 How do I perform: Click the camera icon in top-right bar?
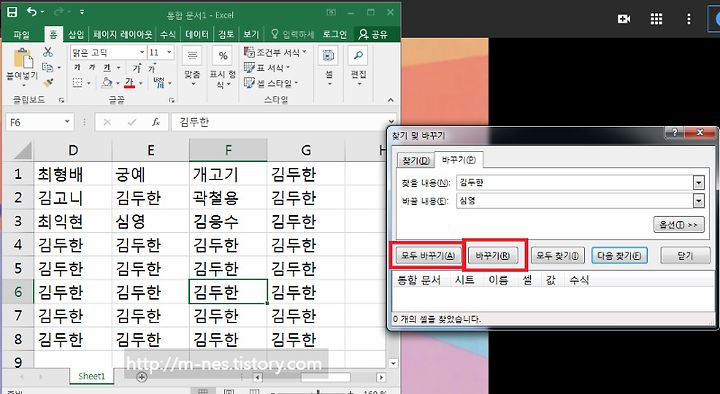click(x=624, y=19)
